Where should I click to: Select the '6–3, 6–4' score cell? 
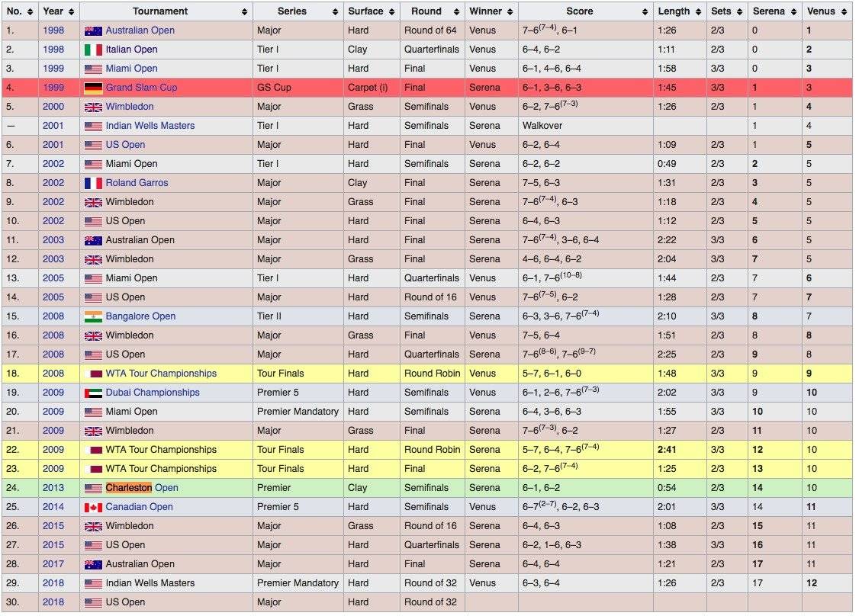tap(586, 583)
